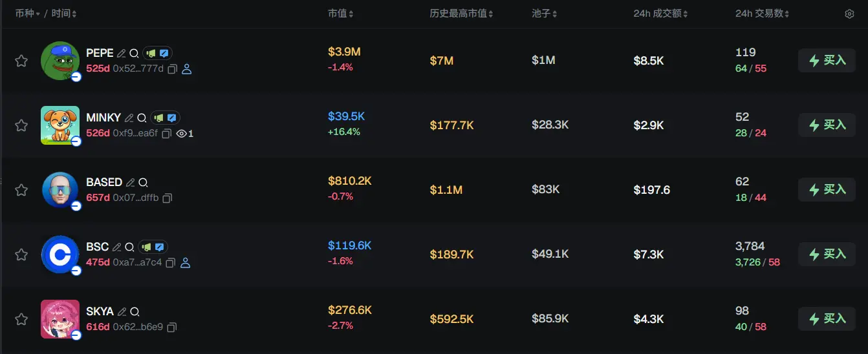Click the search icon beside MINKY
The height and width of the screenshot is (354, 868).
coord(142,118)
